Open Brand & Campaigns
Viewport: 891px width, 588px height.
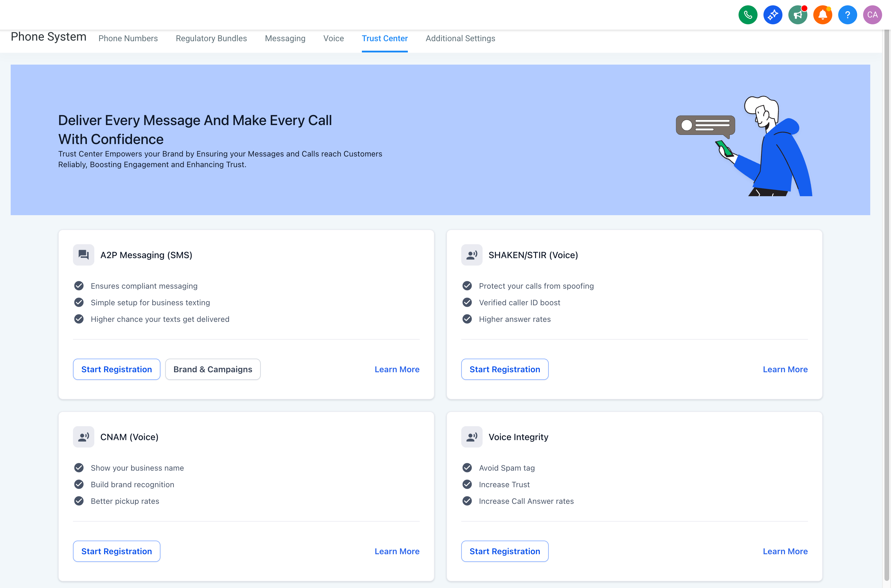point(212,369)
